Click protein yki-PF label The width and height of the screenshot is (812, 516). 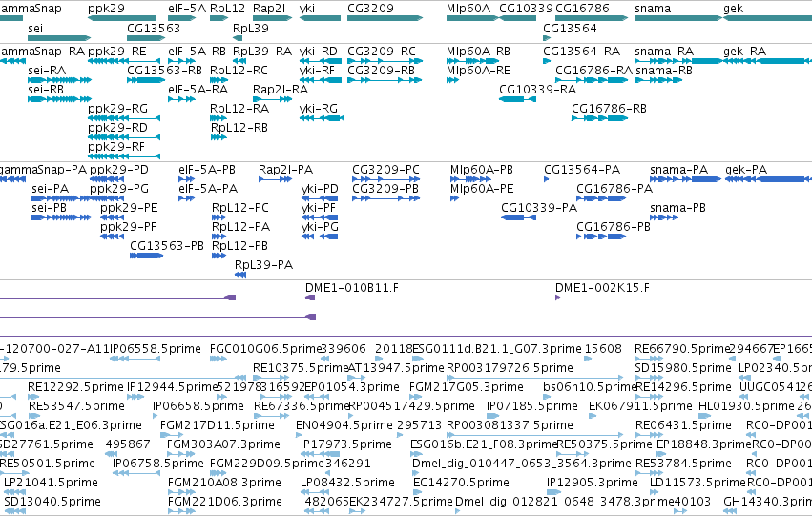pos(320,208)
